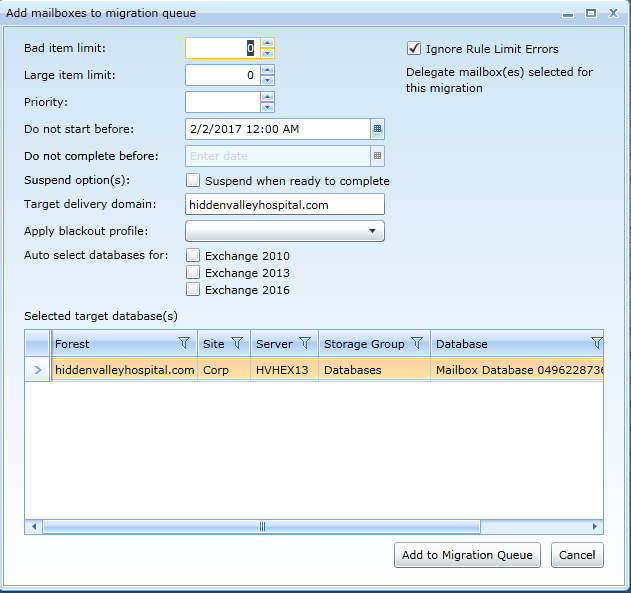Open calendar for Do not complete before
The width and height of the screenshot is (631, 593).
pyautogui.click(x=377, y=156)
